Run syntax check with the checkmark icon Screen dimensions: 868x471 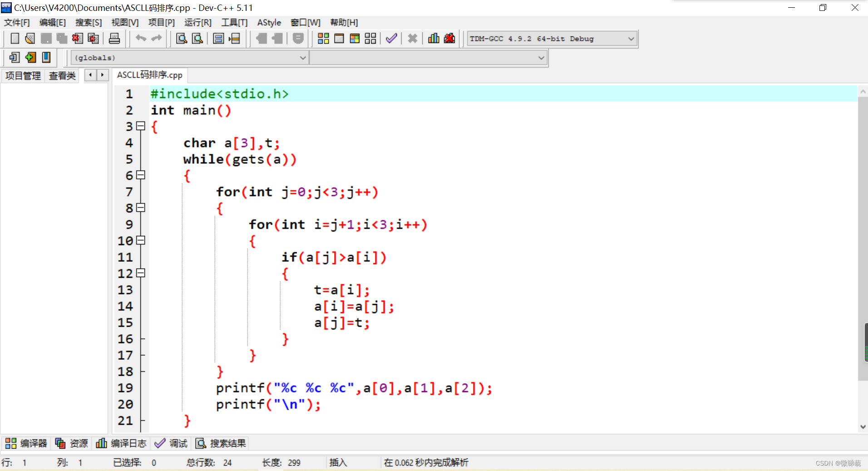tap(390, 38)
